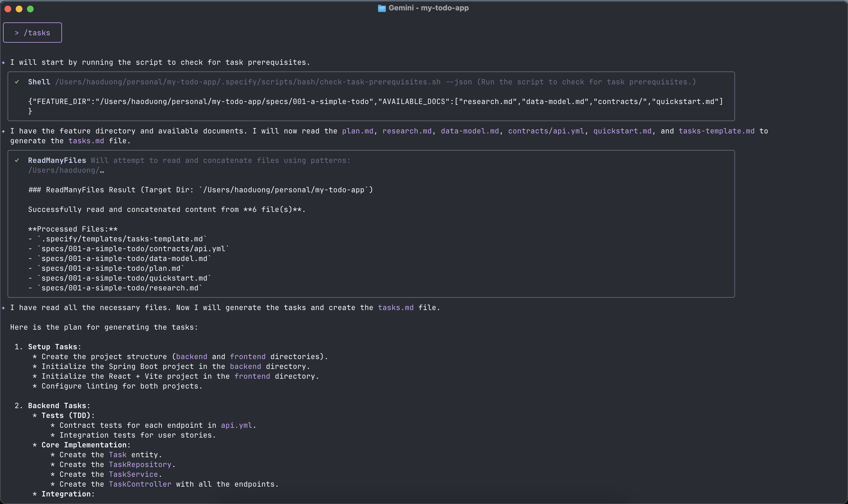The height and width of the screenshot is (504, 848).
Task: Click 'tasks.md' in 'create the tasks.md file'
Action: point(396,308)
